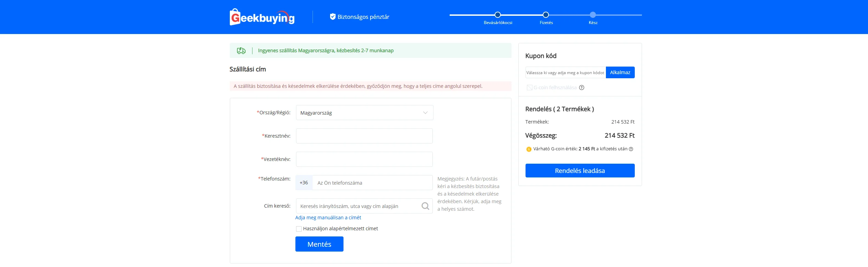Image resolution: width=868 pixels, height=267 pixels.
Task: Click the secure checkout shield icon
Action: tap(332, 16)
